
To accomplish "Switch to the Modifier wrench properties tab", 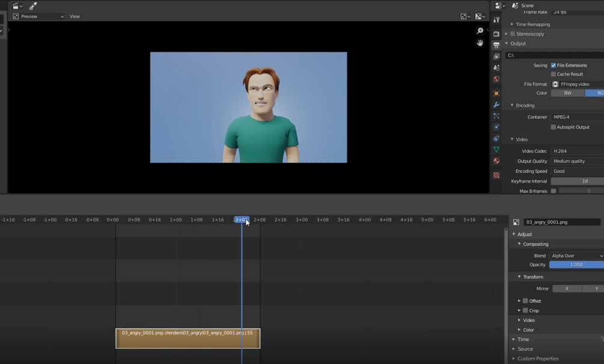I will coord(496,105).
